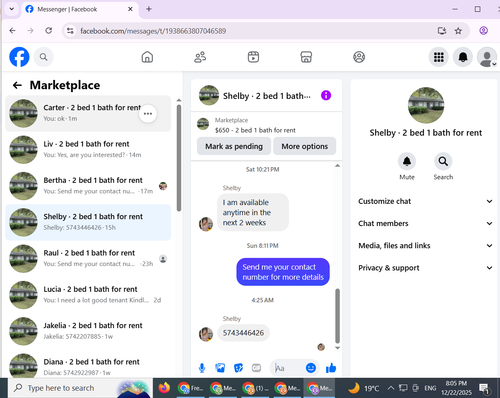Image resolution: width=500 pixels, height=398 pixels.
Task: Open Raul 2 bed 1 bath conversation
Action: pyautogui.click(x=88, y=259)
